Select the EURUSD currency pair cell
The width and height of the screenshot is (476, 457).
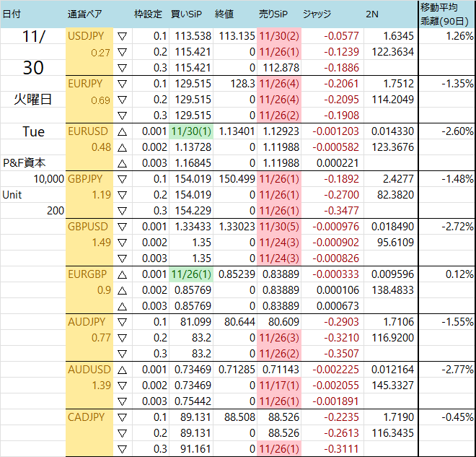89,131
